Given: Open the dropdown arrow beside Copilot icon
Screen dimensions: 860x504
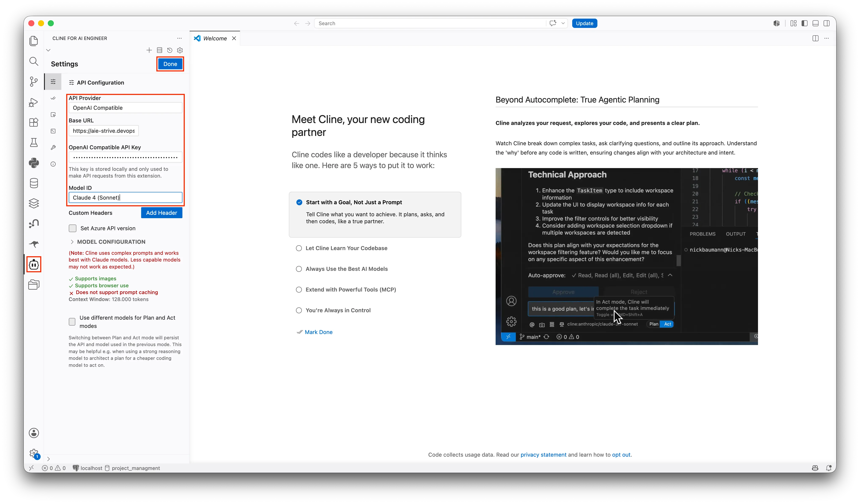Looking at the screenshot, I should pyautogui.click(x=563, y=23).
